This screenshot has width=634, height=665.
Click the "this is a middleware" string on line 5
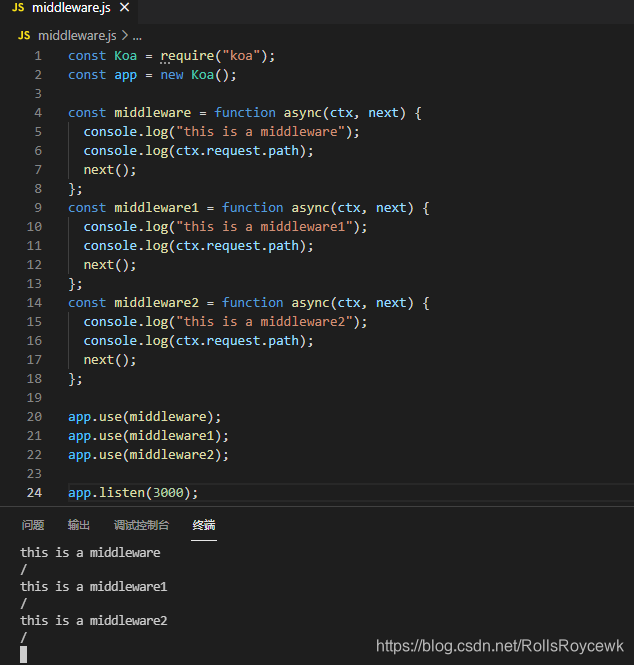(260, 132)
